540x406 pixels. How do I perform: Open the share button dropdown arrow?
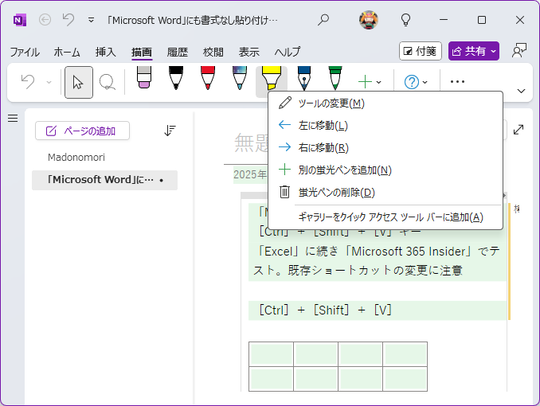coord(494,51)
